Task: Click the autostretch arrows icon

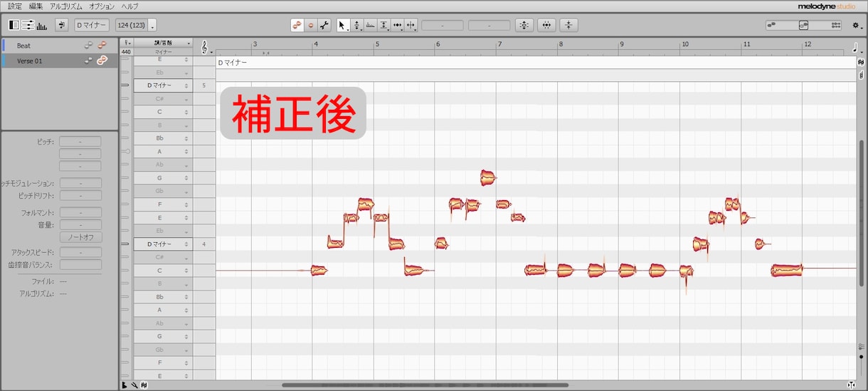Action: click(x=62, y=25)
